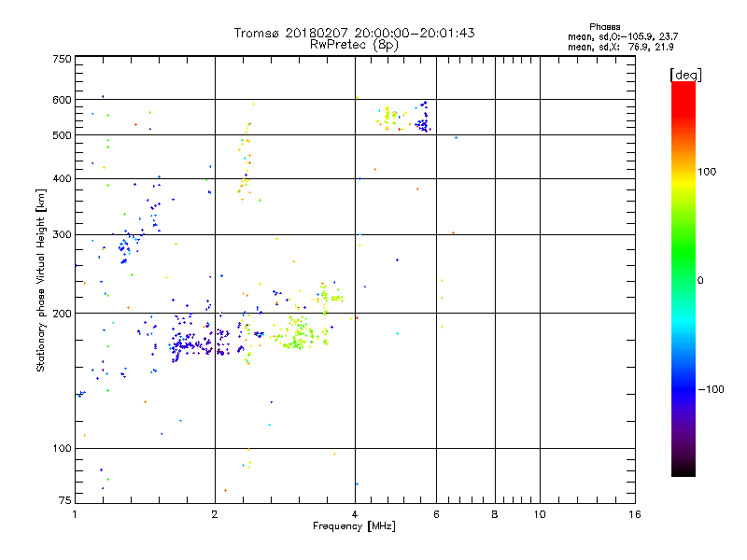747x560 pixels.
Task: Click the x-axis tick label "4"
Action: pyautogui.click(x=355, y=514)
